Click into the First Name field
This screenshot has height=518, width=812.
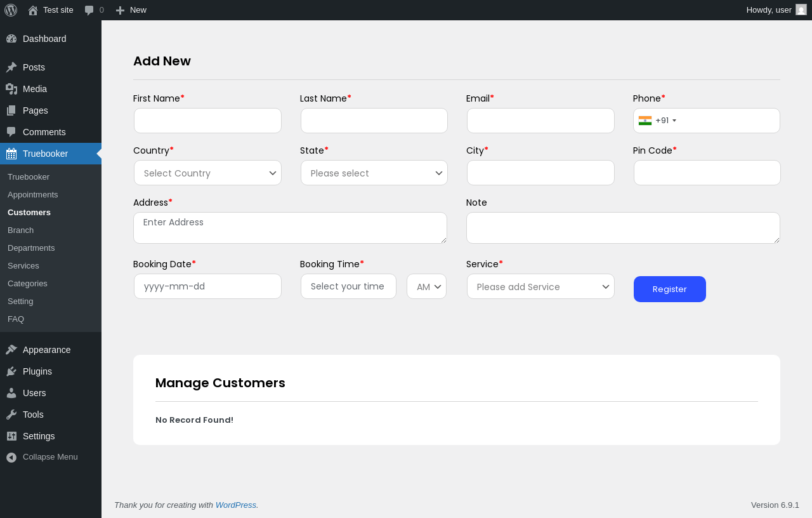(207, 121)
